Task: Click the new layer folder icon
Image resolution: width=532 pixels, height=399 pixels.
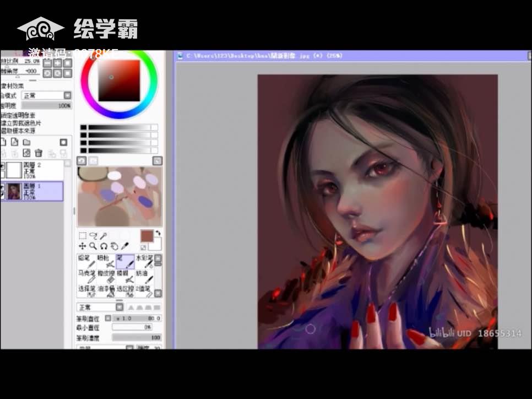Action: pyautogui.click(x=26, y=142)
